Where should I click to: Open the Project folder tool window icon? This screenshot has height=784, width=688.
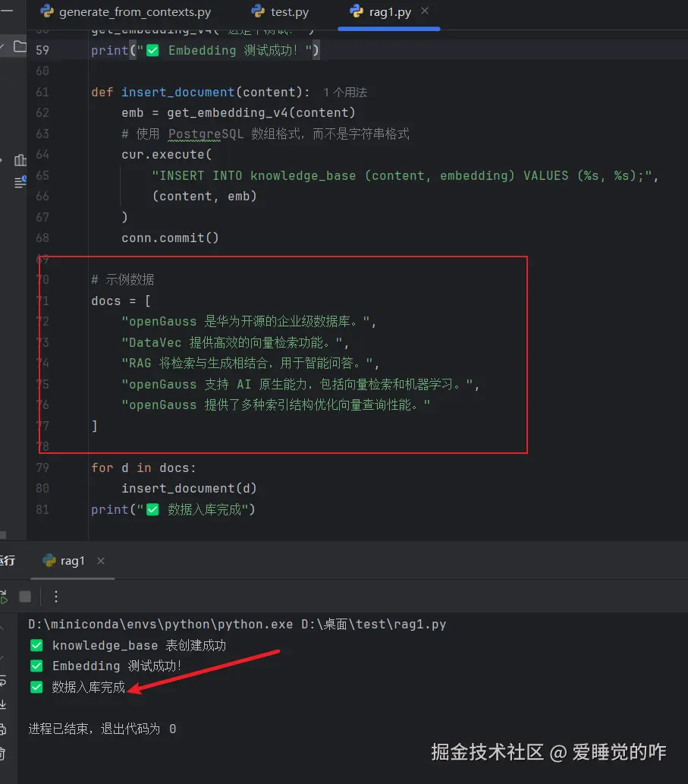[x=20, y=47]
